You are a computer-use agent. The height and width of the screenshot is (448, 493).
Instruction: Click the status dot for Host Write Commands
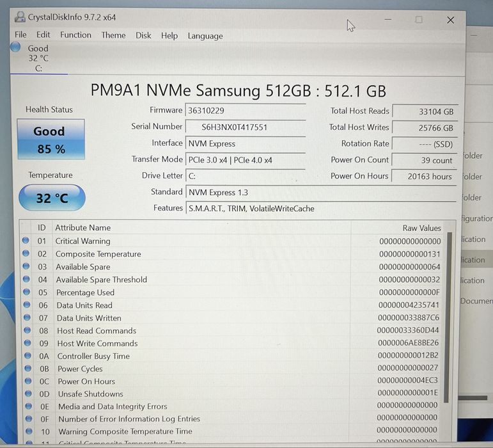pos(27,342)
